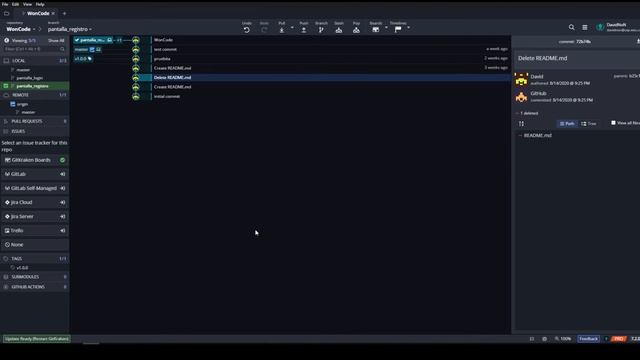This screenshot has width=640, height=360.
Task: Open search via magnifier icon
Action: [571, 27]
